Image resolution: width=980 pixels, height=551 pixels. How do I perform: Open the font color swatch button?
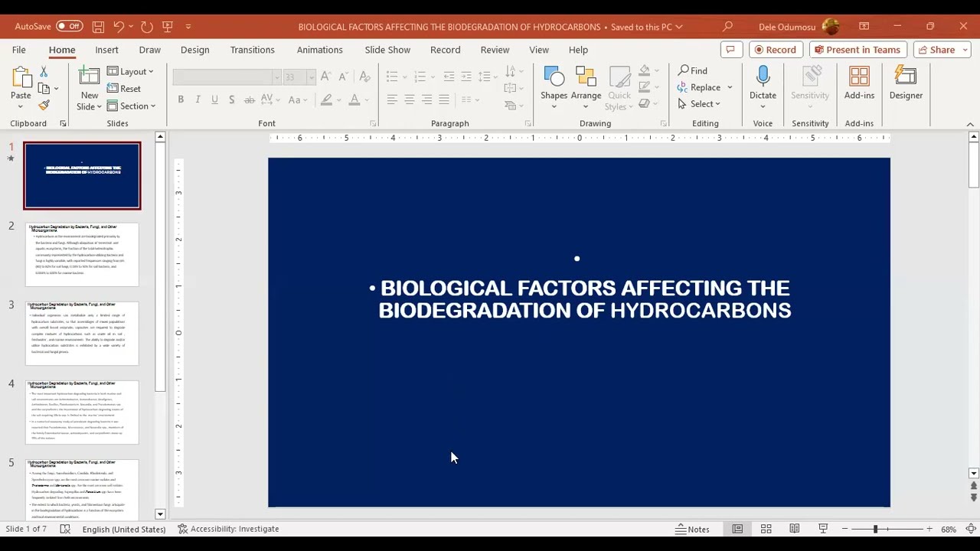coord(354,99)
